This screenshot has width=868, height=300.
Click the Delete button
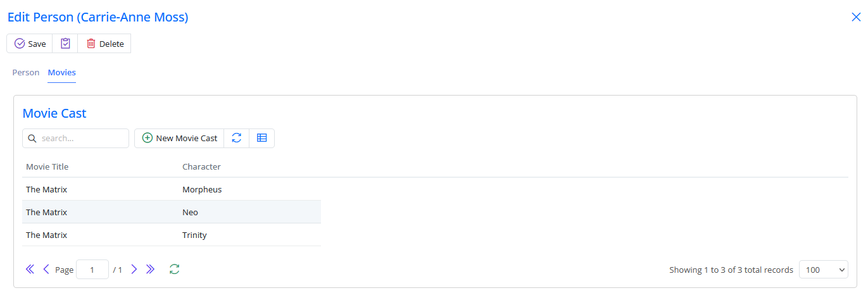[x=105, y=44]
